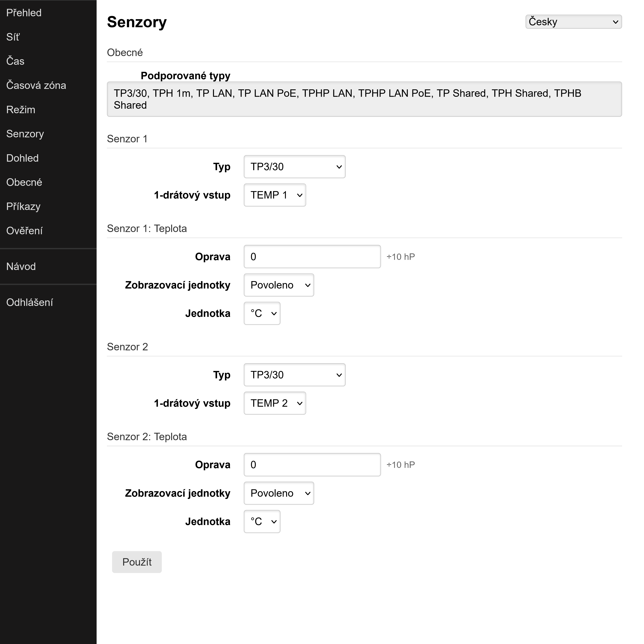644x644 pixels.
Task: Open the Typ dropdown for Senzor 2
Action: click(x=294, y=375)
